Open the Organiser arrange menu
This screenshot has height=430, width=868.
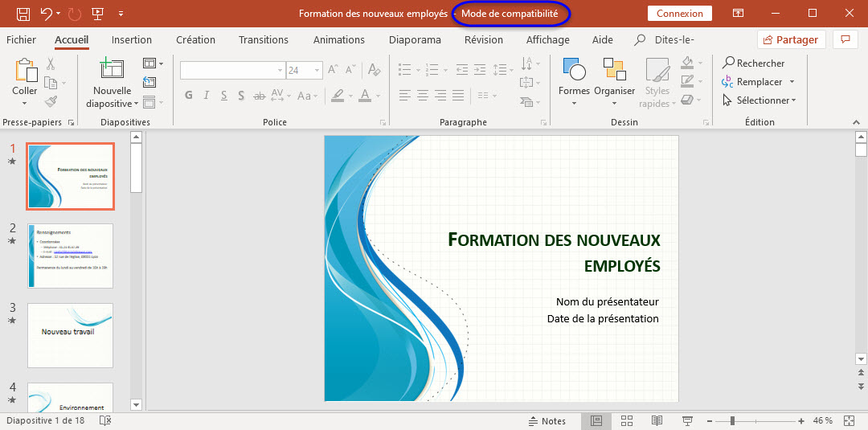coord(615,83)
